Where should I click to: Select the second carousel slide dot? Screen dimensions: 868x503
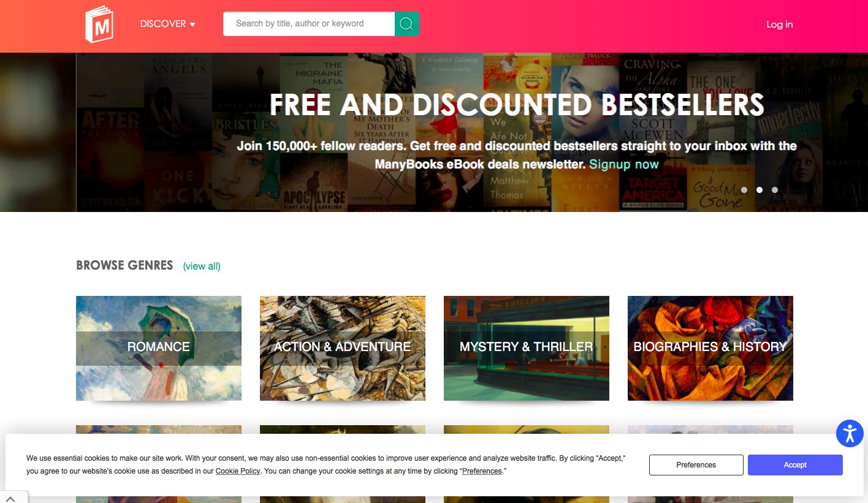[759, 190]
